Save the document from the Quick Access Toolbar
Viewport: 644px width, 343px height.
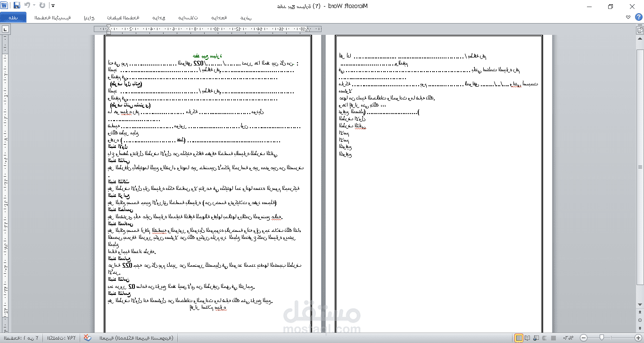point(17,6)
